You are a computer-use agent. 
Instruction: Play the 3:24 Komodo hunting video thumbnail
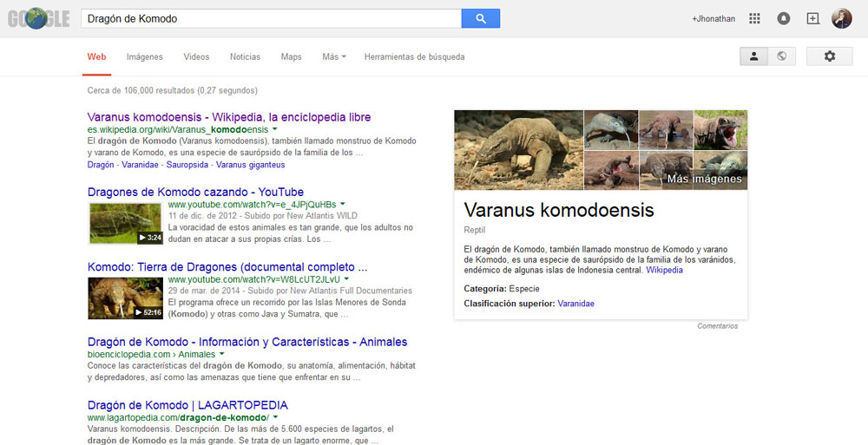(125, 223)
